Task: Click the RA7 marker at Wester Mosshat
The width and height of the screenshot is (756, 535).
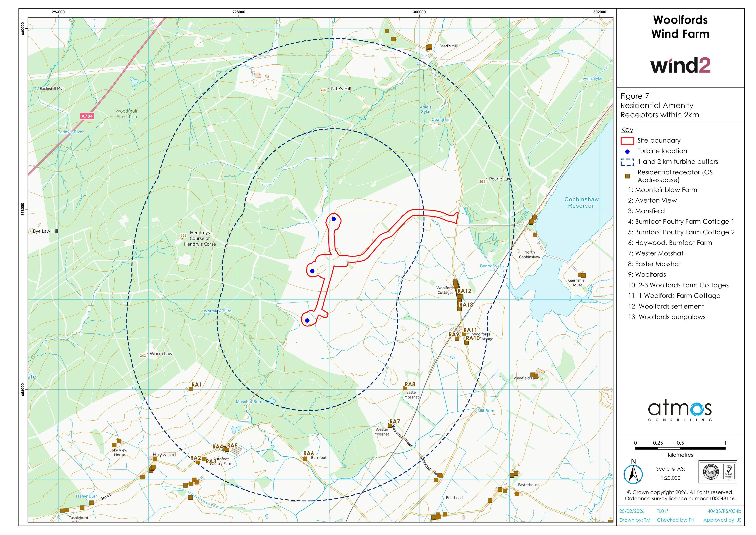Action: tap(390, 426)
